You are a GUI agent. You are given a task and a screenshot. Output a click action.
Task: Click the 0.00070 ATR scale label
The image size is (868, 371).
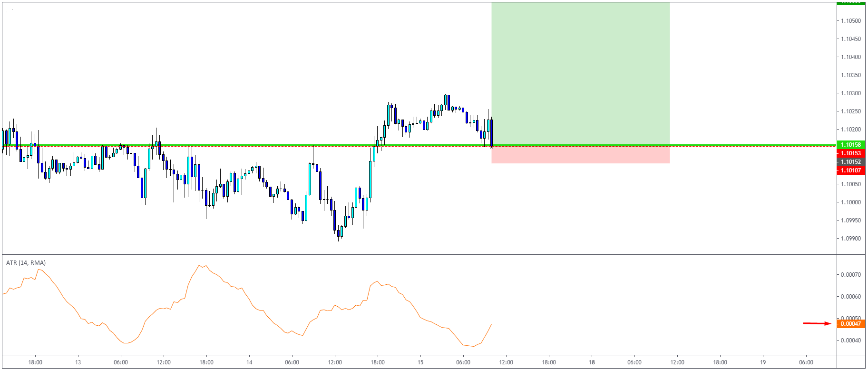click(851, 275)
